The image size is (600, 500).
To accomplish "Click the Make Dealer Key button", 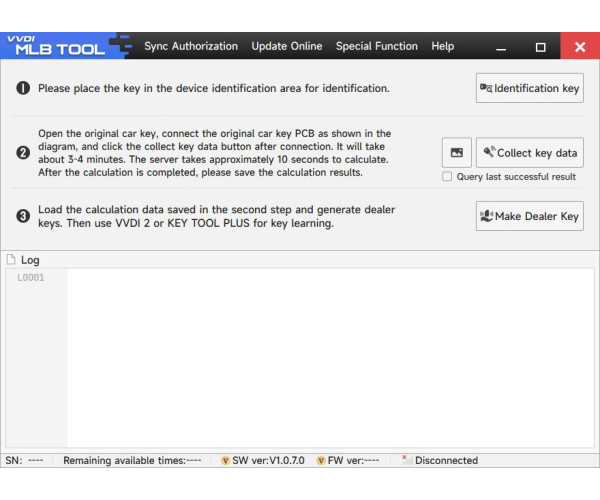I will (x=530, y=216).
